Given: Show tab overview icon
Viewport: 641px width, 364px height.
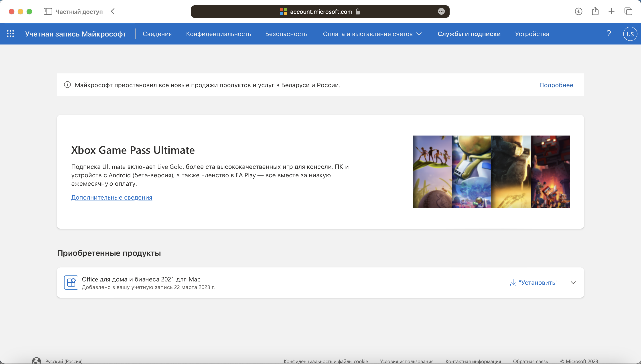Looking at the screenshot, I should point(628,12).
